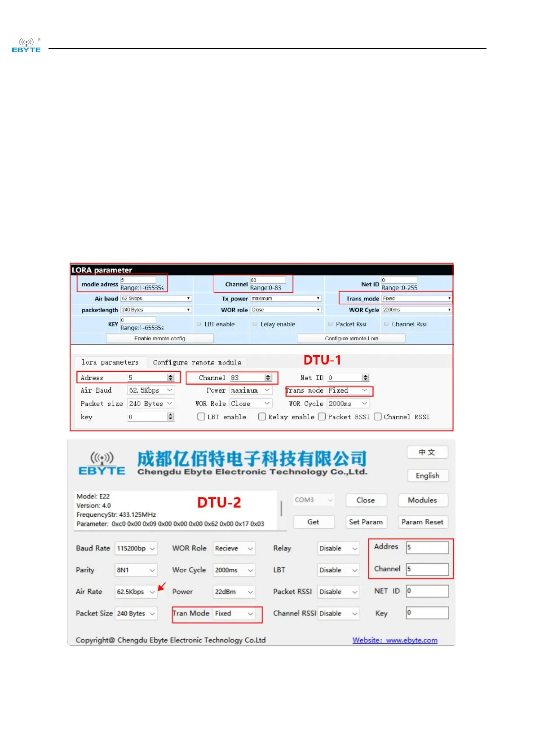The image size is (535, 756).
Task: Enable Relay enable checkbox in DTU-1 panel
Action: click(262, 417)
